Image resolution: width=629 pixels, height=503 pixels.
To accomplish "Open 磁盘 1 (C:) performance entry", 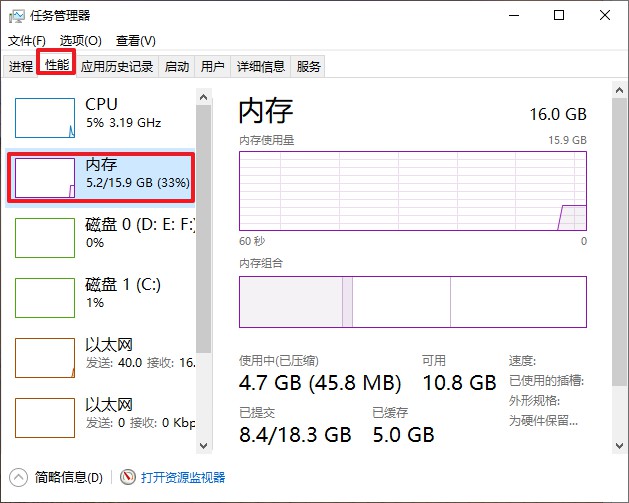I will point(101,298).
